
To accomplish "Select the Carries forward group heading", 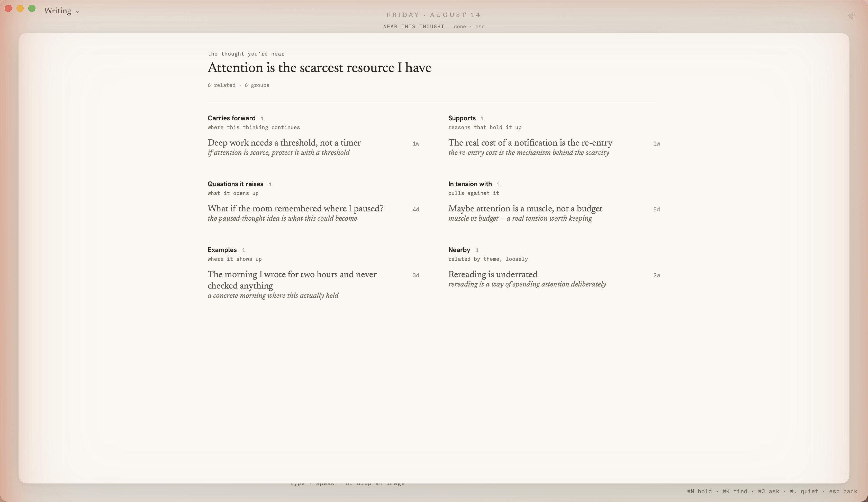I will coord(231,118).
